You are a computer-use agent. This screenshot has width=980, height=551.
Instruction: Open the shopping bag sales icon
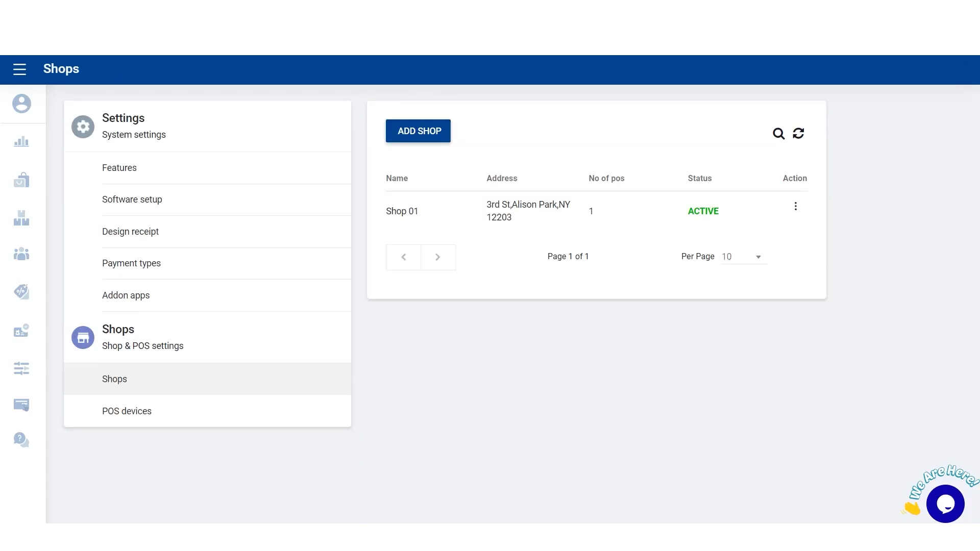pos(21,180)
